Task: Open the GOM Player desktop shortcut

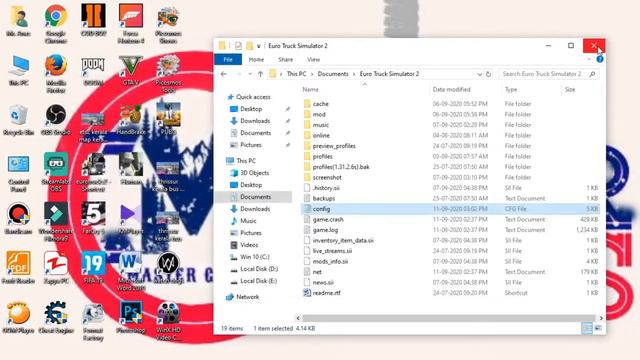Action: pyautogui.click(x=18, y=318)
